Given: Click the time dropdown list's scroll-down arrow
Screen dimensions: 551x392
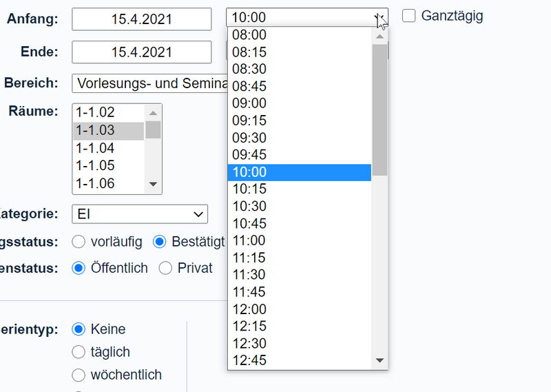Looking at the screenshot, I should point(380,360).
